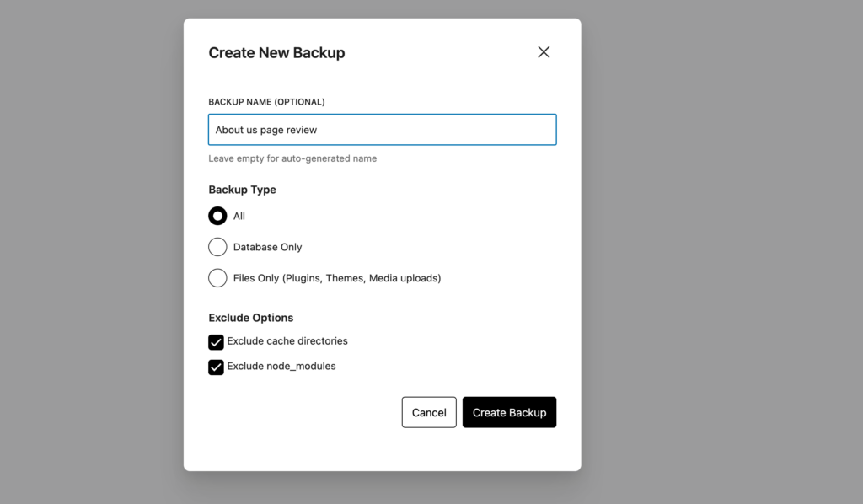Click the Backup Name input field
This screenshot has width=863, height=504.
point(382,130)
